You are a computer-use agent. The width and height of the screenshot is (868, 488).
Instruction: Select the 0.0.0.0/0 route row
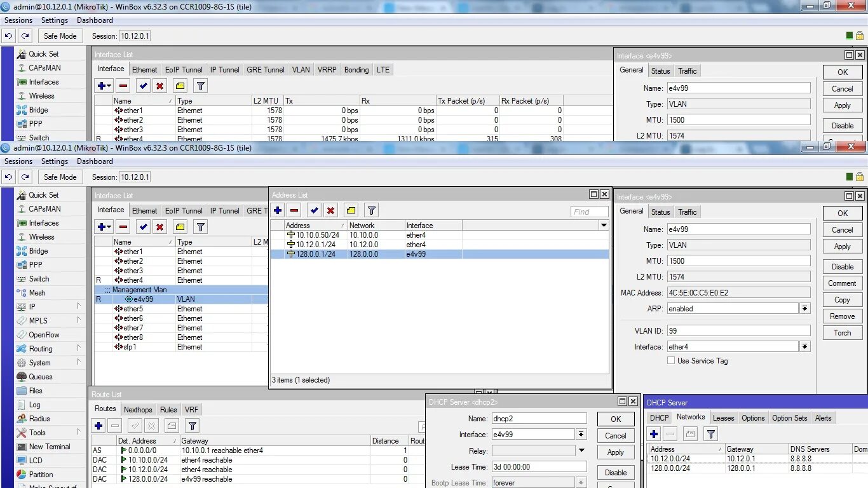click(258, 450)
